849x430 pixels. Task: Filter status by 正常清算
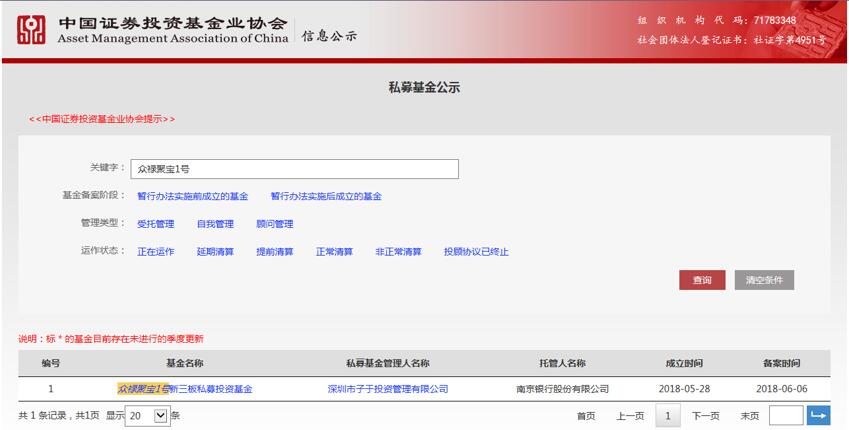(334, 252)
